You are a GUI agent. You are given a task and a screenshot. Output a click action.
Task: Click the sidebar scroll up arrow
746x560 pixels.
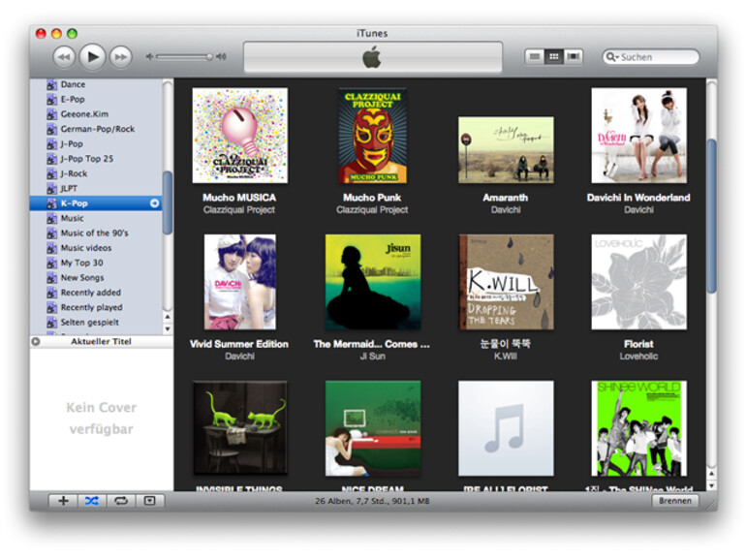168,317
